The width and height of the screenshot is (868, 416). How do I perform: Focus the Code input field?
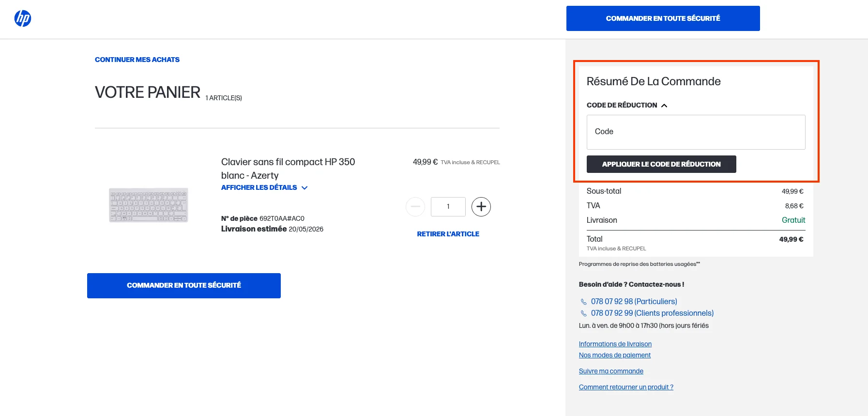696,132
